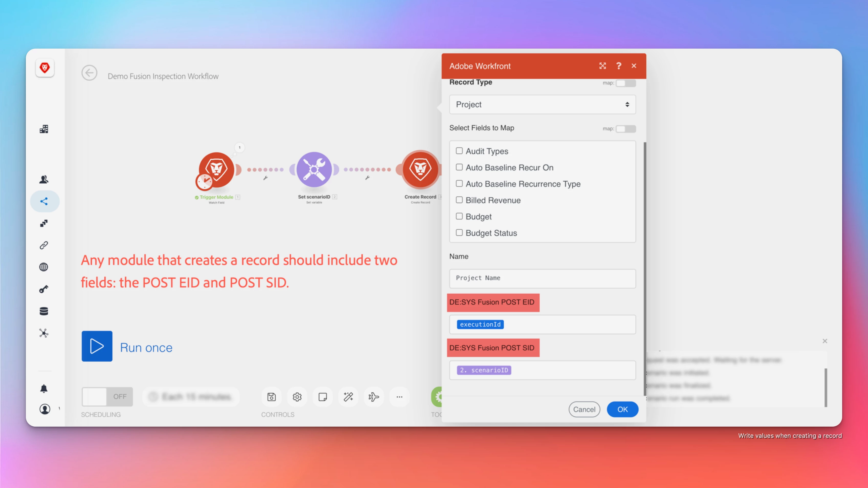Open the Set scenarioID module
Viewport: 868px width, 488px height.
(314, 169)
